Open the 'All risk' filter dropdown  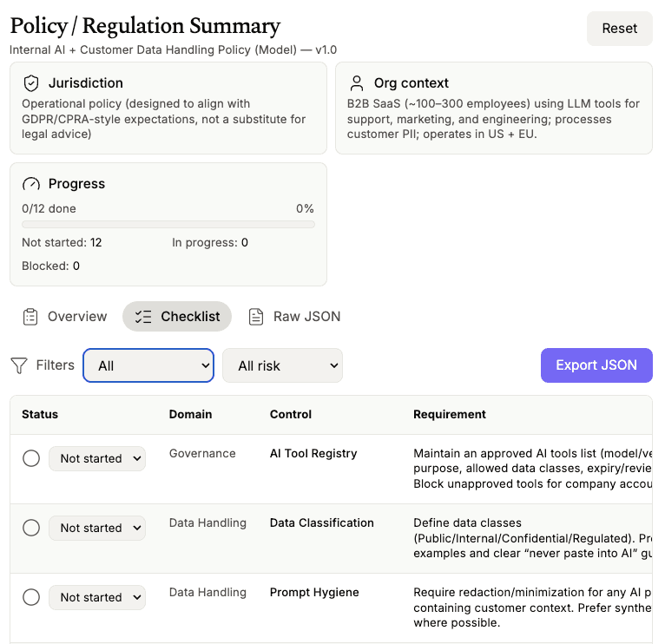pos(283,365)
